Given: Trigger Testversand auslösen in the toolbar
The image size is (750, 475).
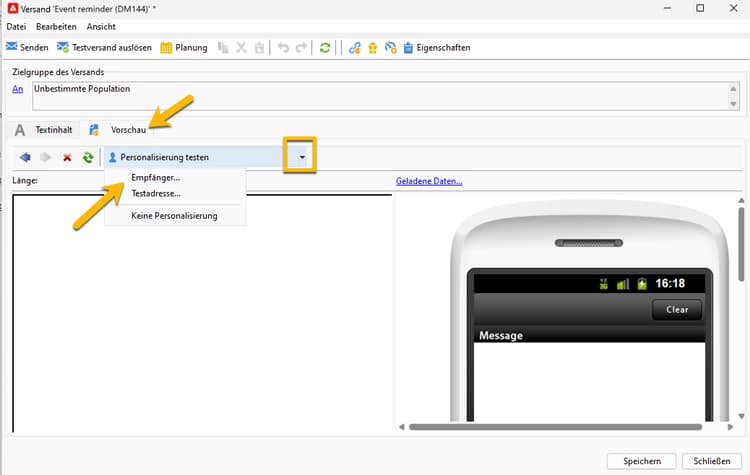Looking at the screenshot, I should tap(104, 47).
